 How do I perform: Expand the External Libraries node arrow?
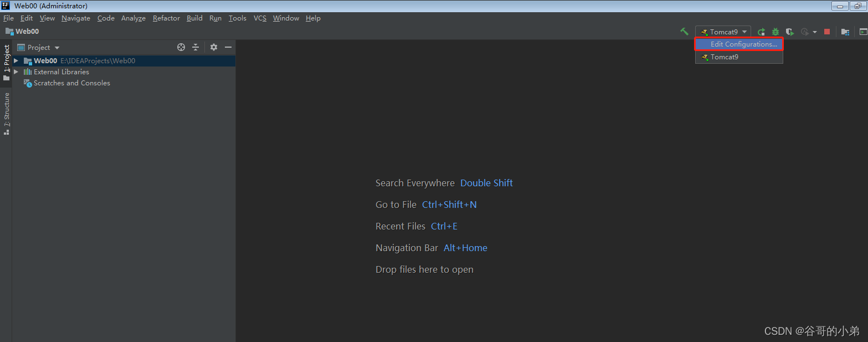point(16,72)
